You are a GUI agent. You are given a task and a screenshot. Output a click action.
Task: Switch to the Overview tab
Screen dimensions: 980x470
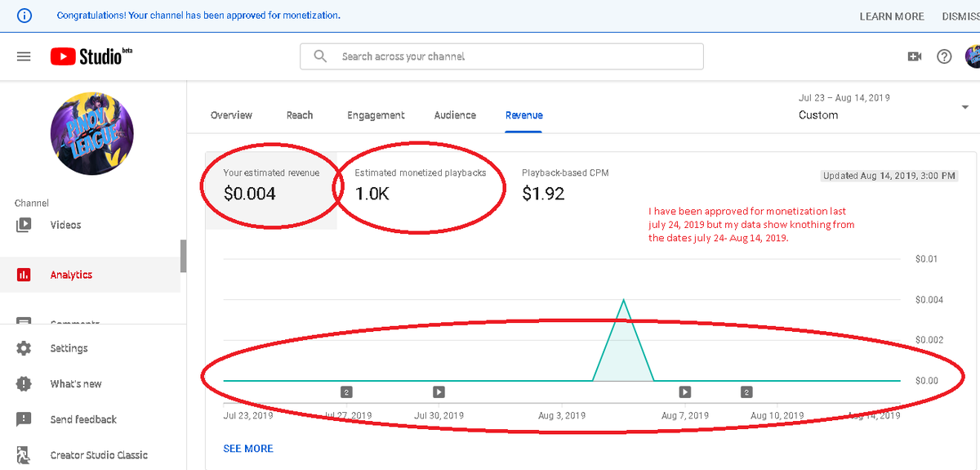(x=231, y=115)
